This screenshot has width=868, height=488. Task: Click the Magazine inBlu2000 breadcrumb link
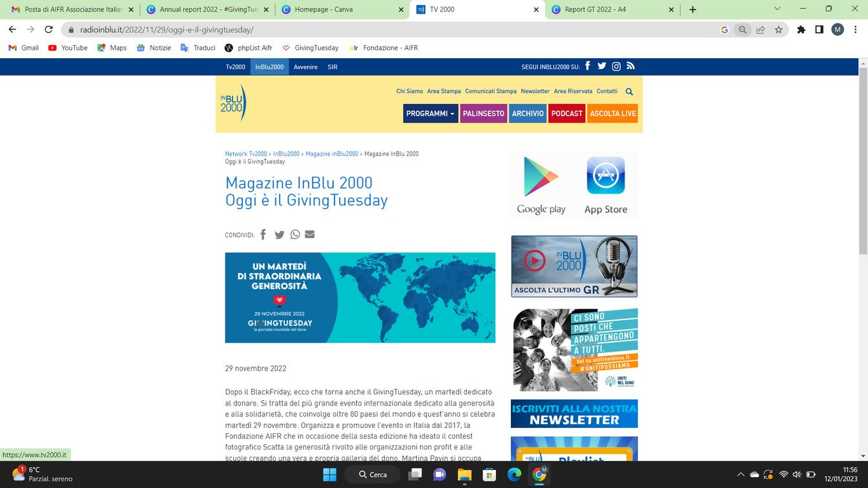point(332,154)
